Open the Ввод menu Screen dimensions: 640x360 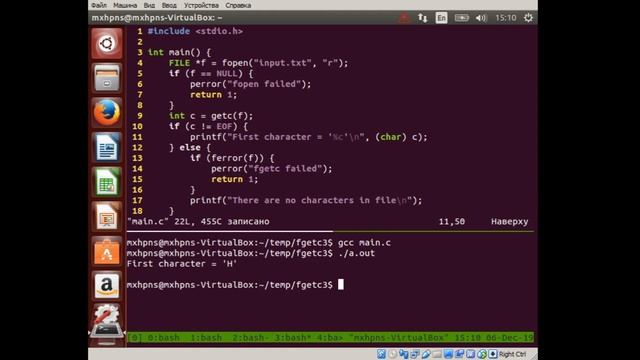point(169,5)
